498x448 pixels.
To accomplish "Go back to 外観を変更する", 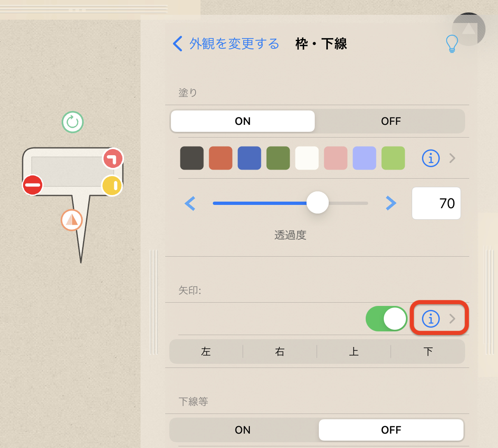I will tap(226, 44).
